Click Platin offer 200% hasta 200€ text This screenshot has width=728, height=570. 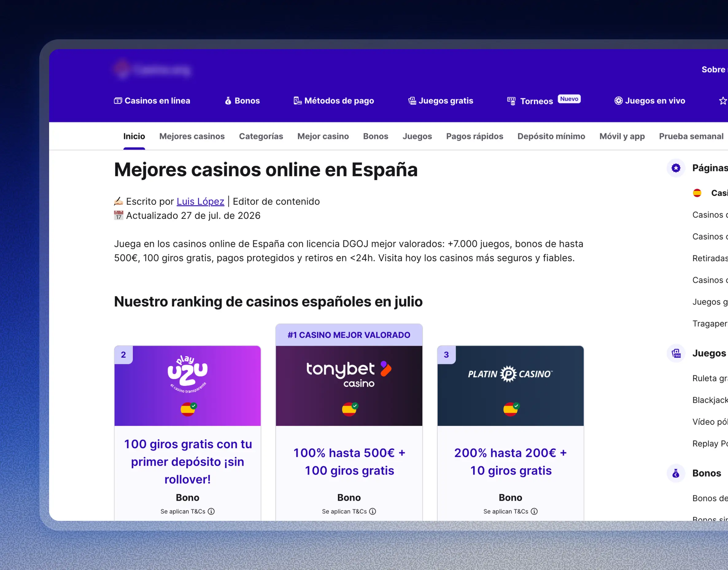point(511,462)
